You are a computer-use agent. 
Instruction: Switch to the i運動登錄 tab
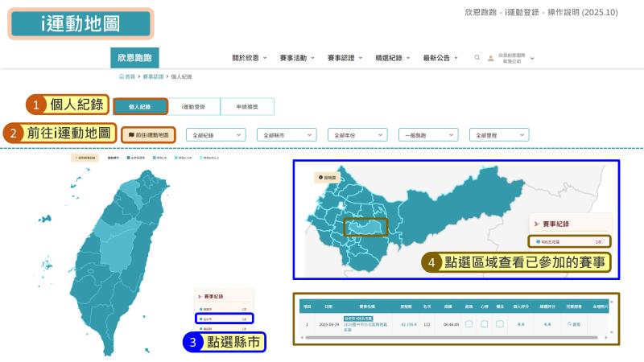pos(193,106)
